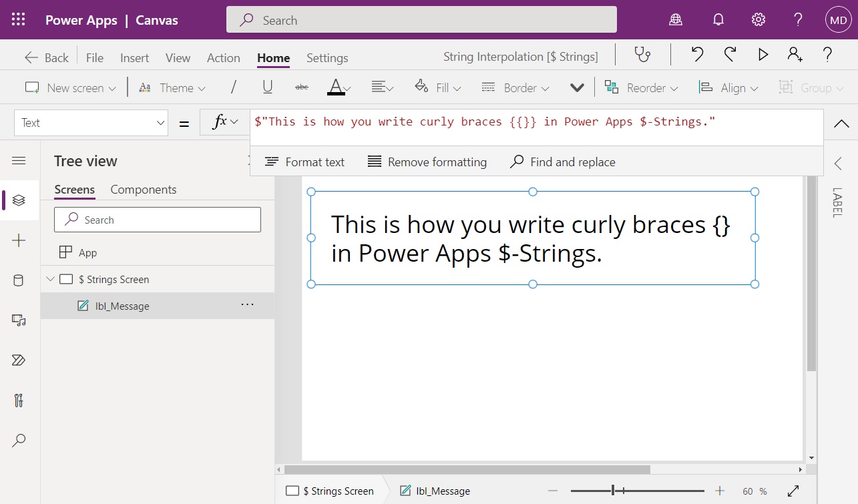The width and height of the screenshot is (858, 504).
Task: Run the App checker stethoscope icon
Action: [642, 56]
